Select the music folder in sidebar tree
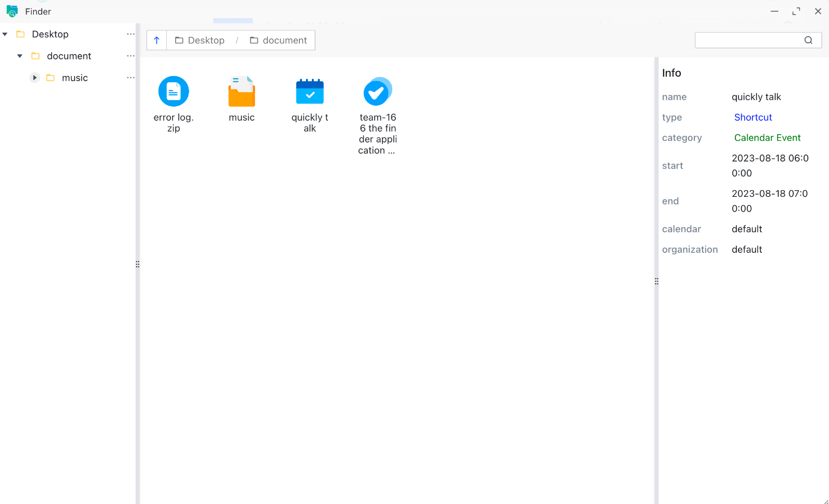 pos(75,78)
